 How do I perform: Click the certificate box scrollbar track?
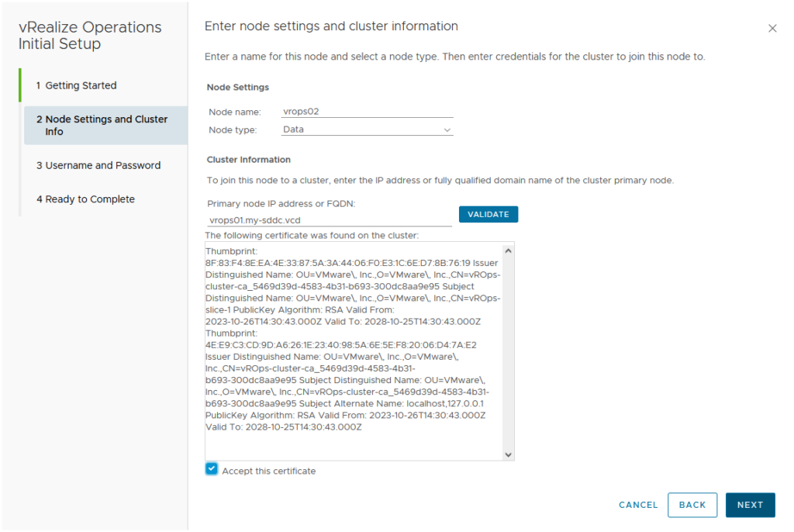tap(508, 349)
